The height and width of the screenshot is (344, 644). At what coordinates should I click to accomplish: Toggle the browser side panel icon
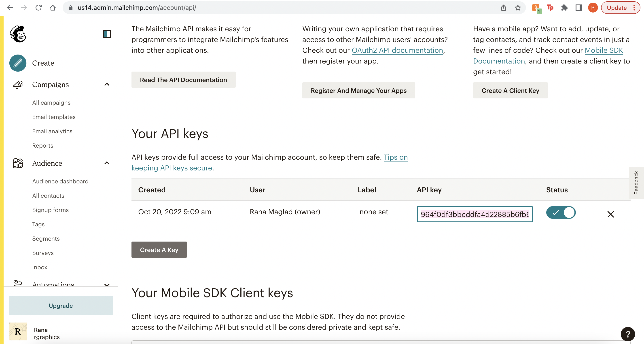point(578,8)
